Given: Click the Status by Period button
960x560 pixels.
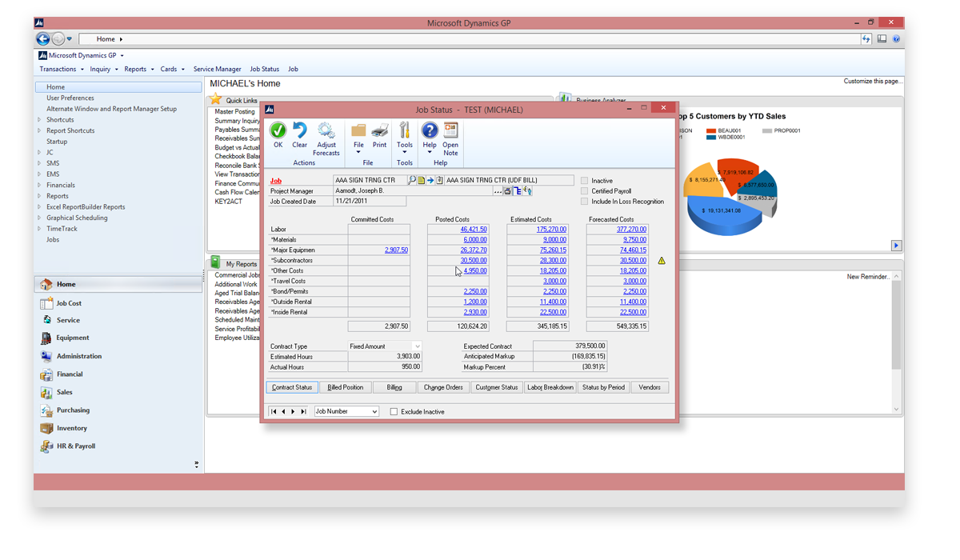Looking at the screenshot, I should [x=603, y=387].
